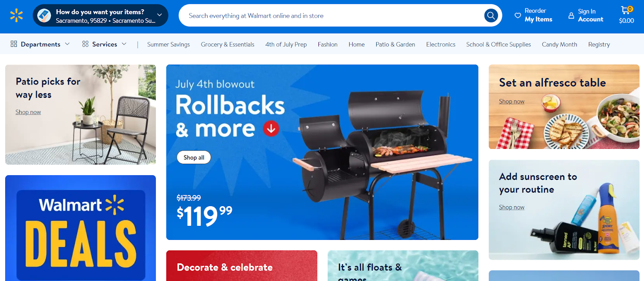The image size is (644, 281).
Task: Go to the Patio & Garden category
Action: coord(395,44)
